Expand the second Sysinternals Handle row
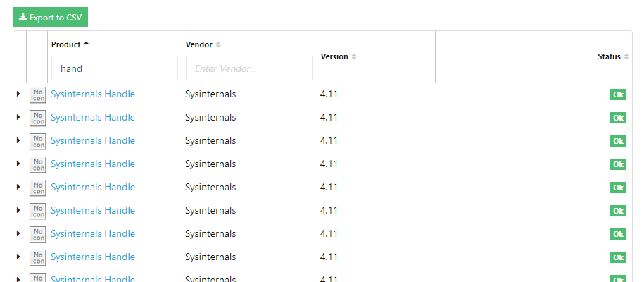This screenshot has height=282, width=644. point(18,117)
